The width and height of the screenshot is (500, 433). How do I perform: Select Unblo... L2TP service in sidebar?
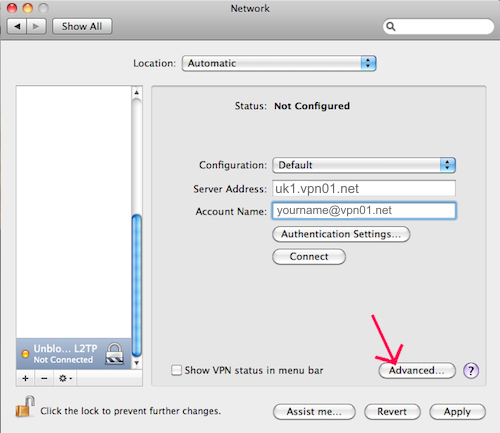click(x=74, y=354)
